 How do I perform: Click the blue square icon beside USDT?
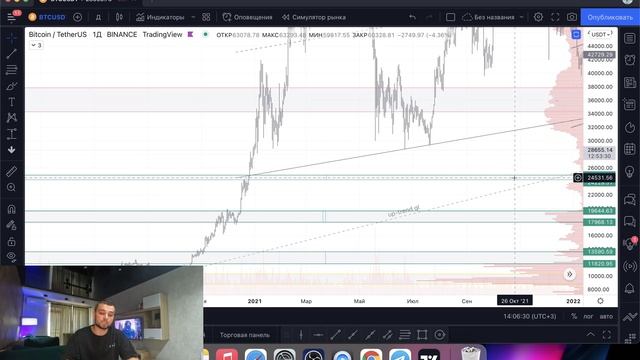pyautogui.click(x=576, y=35)
